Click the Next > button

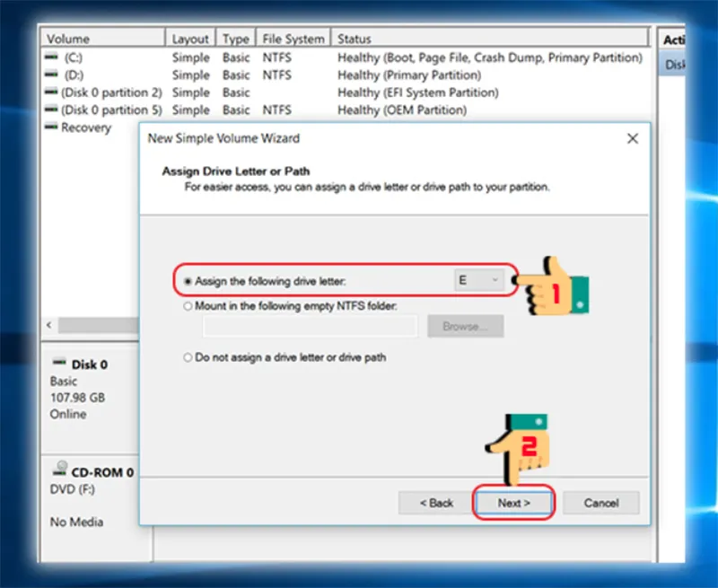pyautogui.click(x=513, y=503)
